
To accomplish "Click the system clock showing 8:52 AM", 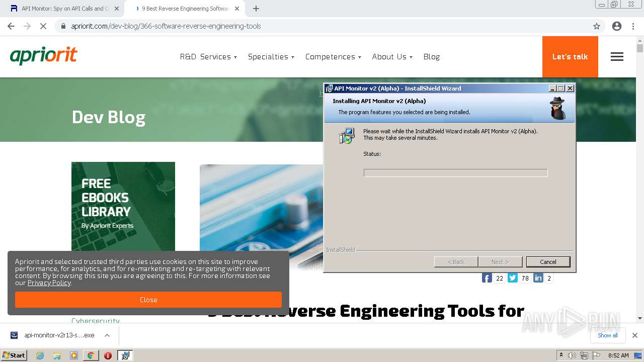I will point(618,355).
